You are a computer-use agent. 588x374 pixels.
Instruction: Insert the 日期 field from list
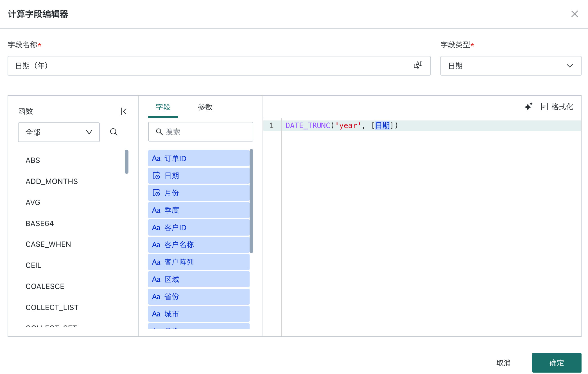pyautogui.click(x=199, y=176)
